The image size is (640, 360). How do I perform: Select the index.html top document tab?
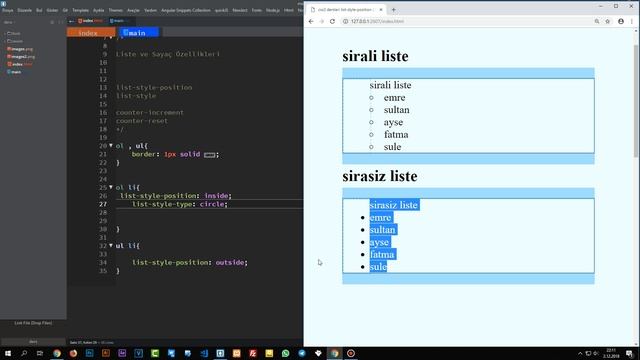pyautogui.click(x=91, y=21)
